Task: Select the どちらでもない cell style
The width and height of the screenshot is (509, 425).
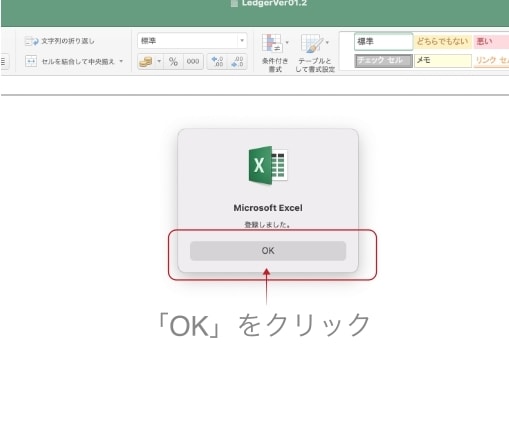Action: coord(443,41)
